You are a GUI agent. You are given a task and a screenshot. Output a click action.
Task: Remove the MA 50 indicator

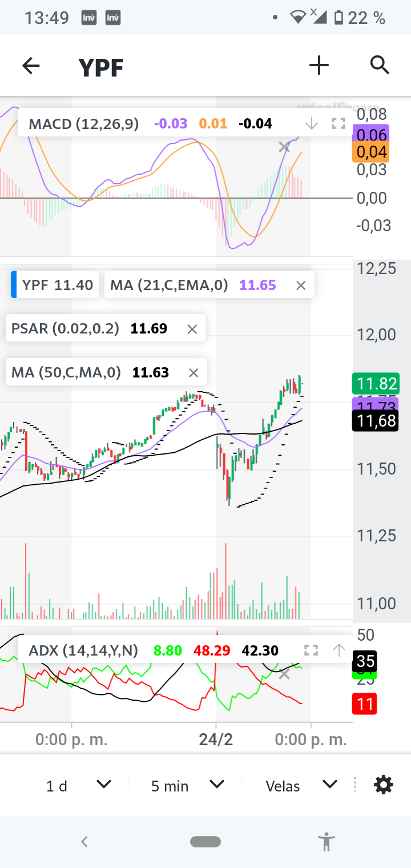pyautogui.click(x=194, y=373)
